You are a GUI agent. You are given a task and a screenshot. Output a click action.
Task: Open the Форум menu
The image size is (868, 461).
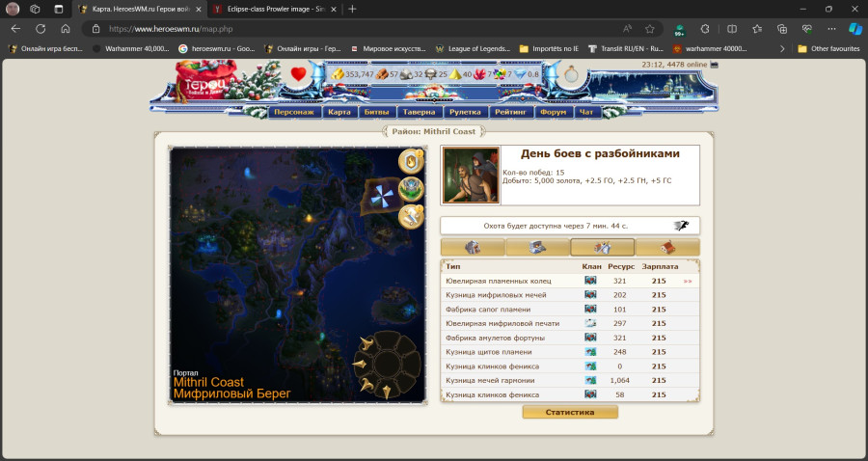[554, 112]
